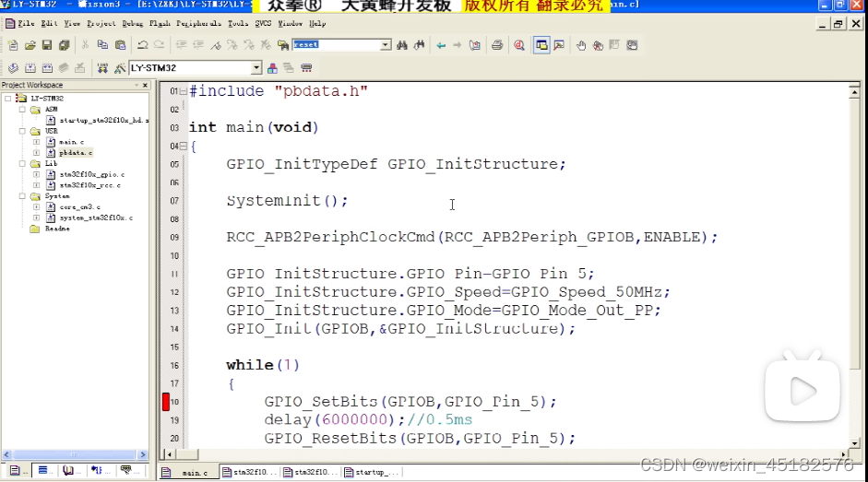Image resolution: width=868 pixels, height=482 pixels.
Task: Close the Project Workspace panel
Action: tap(145, 85)
